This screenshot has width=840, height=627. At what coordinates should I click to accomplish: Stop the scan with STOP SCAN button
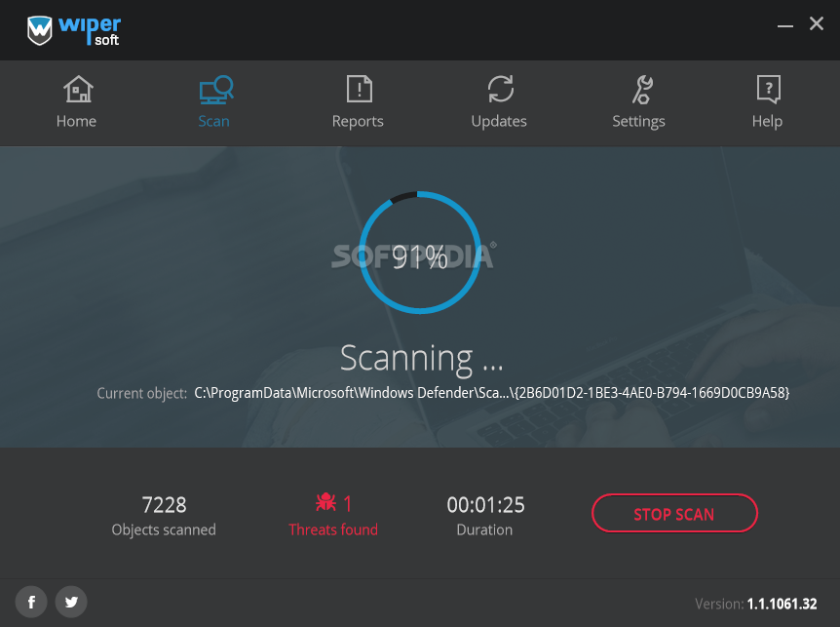[x=674, y=513]
